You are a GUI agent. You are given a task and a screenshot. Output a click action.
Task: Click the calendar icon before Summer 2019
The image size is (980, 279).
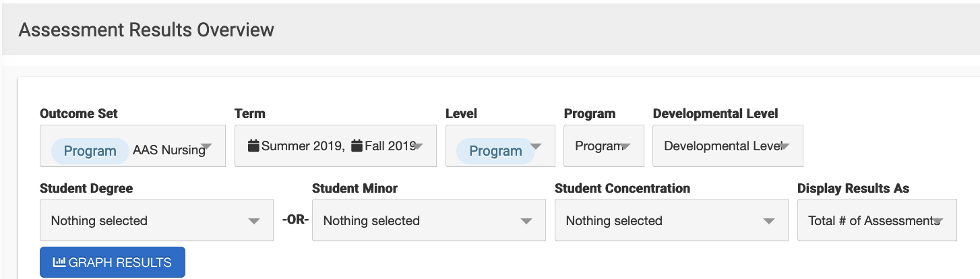coord(254,146)
